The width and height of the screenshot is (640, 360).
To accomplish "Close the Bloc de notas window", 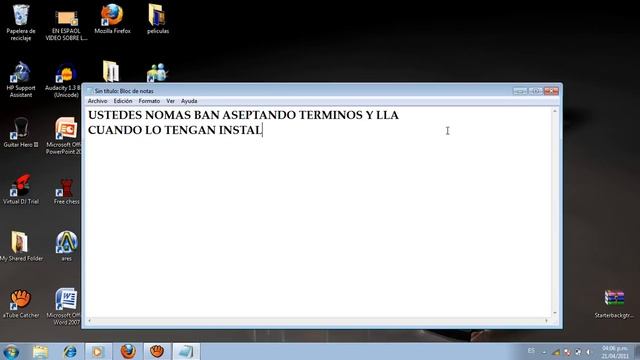I will click(x=551, y=91).
